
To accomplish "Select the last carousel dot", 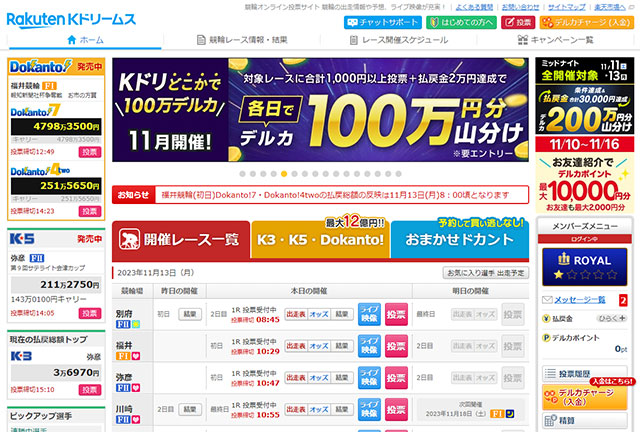I will (398, 174).
